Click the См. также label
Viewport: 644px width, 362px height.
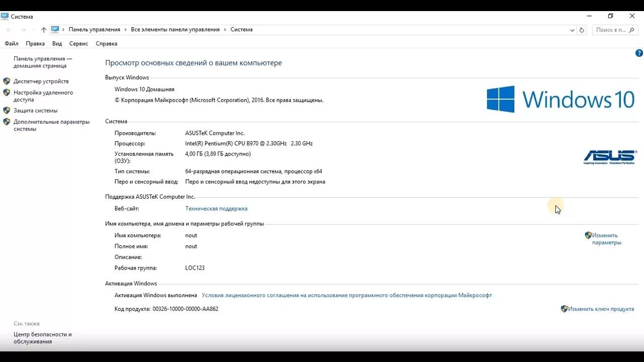(27, 324)
